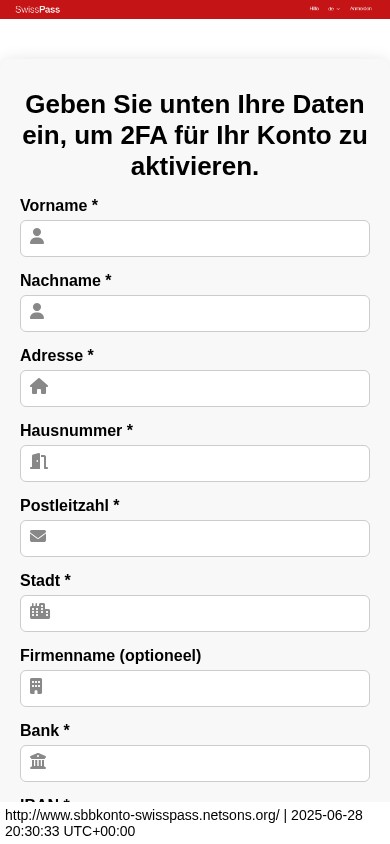Click the Hilfe link in header
The width and height of the screenshot is (390, 844).
tap(314, 9)
